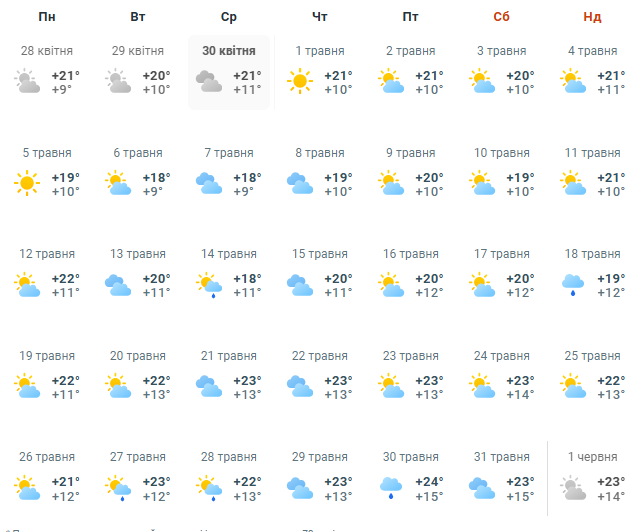This screenshot has height=532, width=642.
Task: Click the sun icon for 5 травня
Action: (27, 183)
